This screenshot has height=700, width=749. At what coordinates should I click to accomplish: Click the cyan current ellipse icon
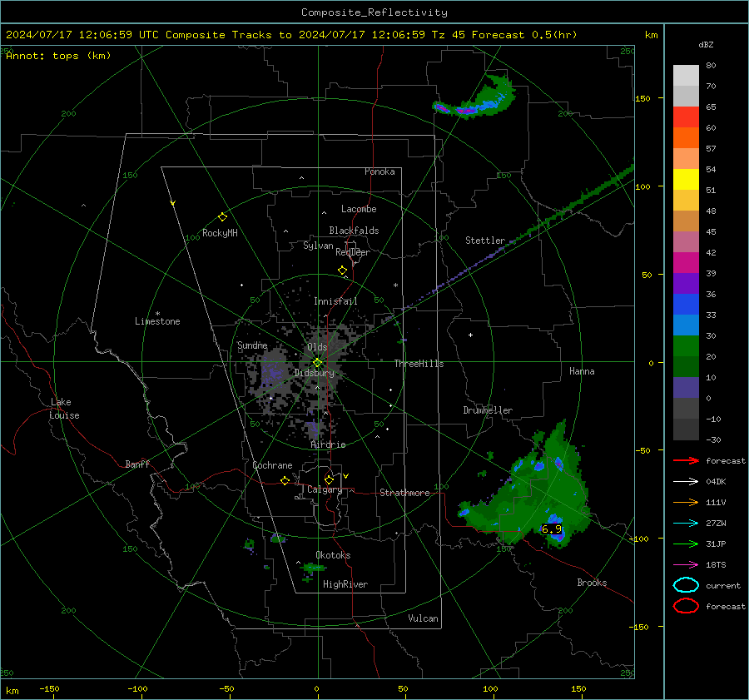[686, 585]
